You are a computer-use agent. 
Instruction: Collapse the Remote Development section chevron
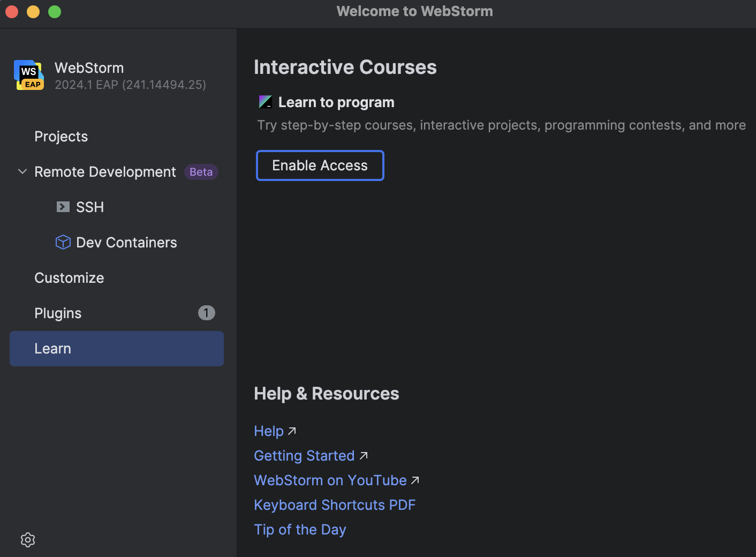coord(22,171)
